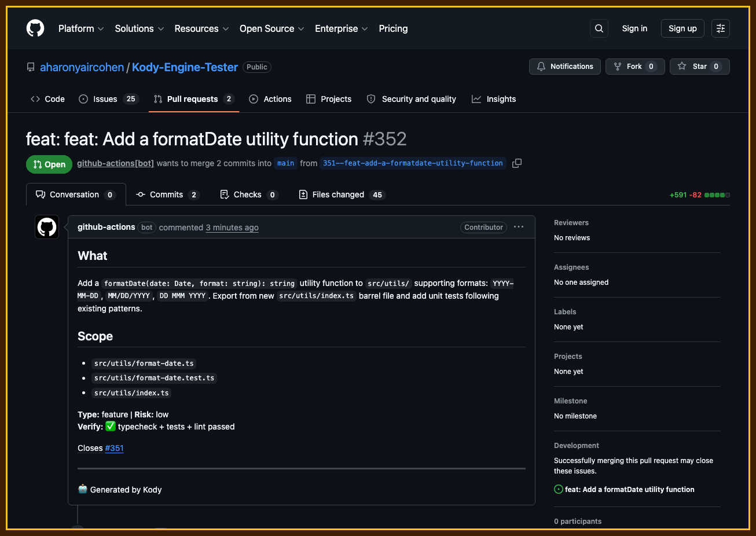Click the diff stat colored blocks
Viewport: 756px width, 536px height.
click(718, 195)
